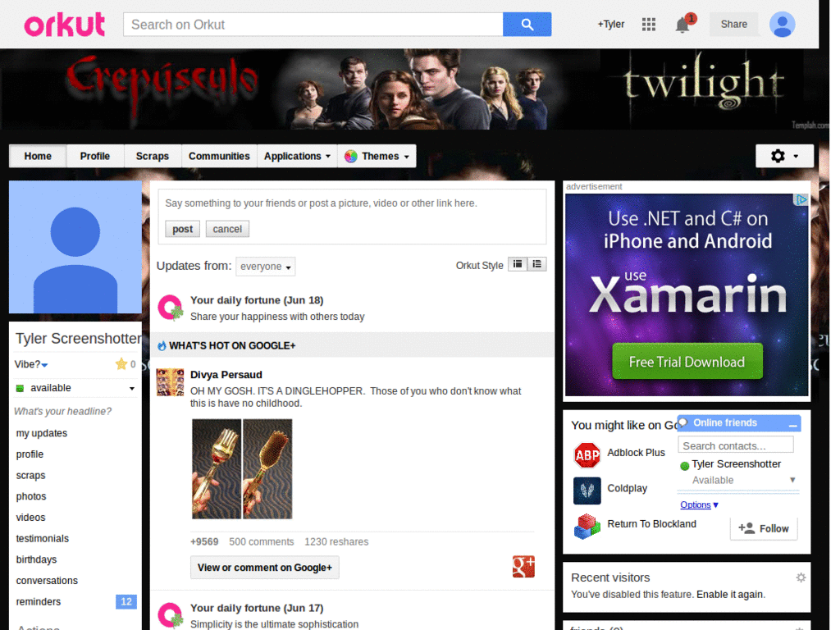Switch to the compact list view style
Viewport: 840px width, 630px height.
(536, 264)
